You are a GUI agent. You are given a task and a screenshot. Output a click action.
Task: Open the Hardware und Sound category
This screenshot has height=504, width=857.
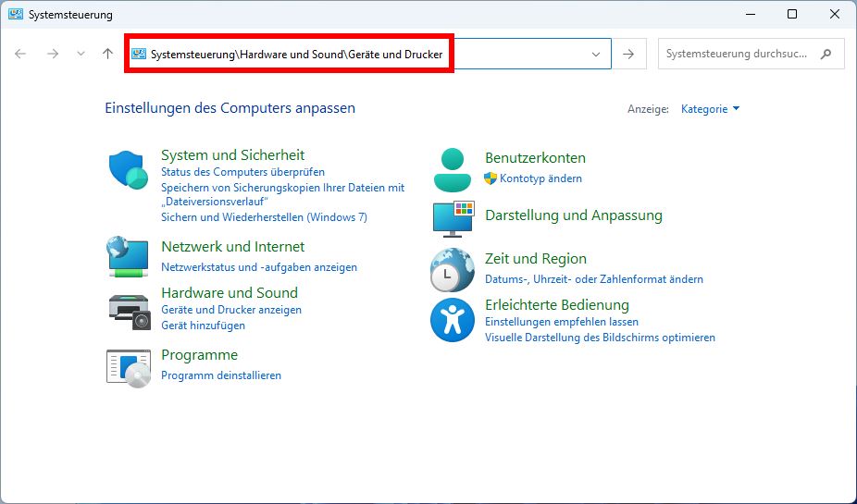[x=230, y=292]
